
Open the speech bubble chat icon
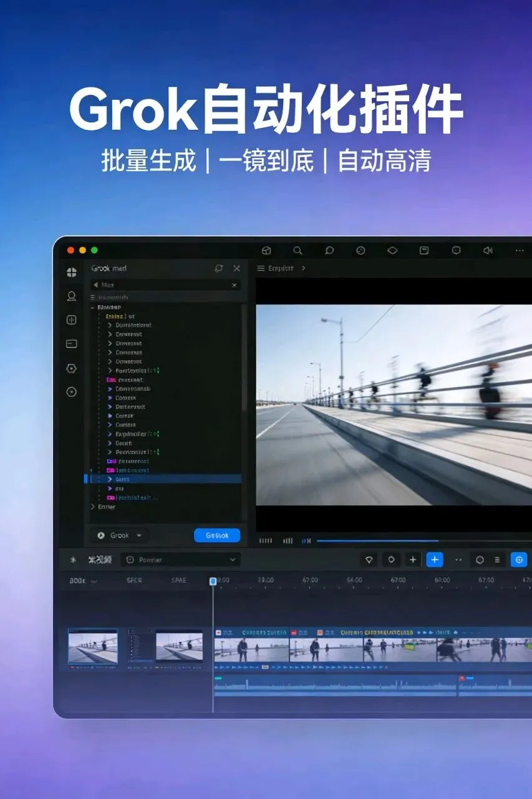(x=329, y=250)
